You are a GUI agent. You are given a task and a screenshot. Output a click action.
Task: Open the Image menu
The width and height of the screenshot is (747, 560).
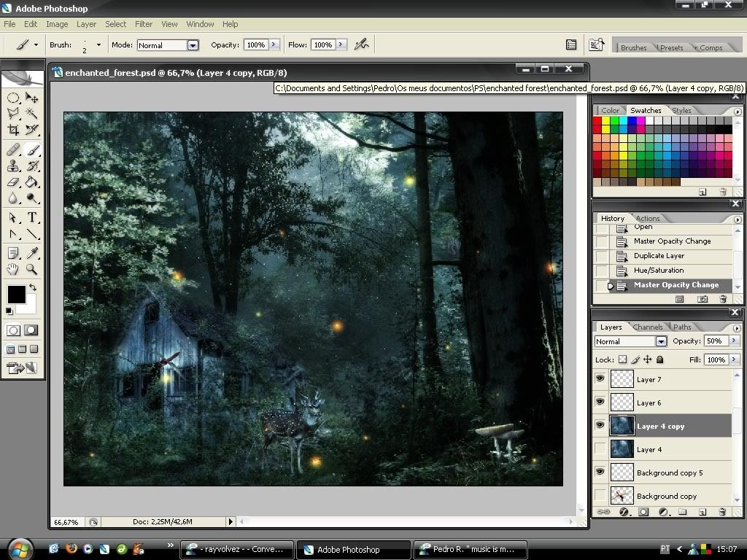pyautogui.click(x=57, y=24)
